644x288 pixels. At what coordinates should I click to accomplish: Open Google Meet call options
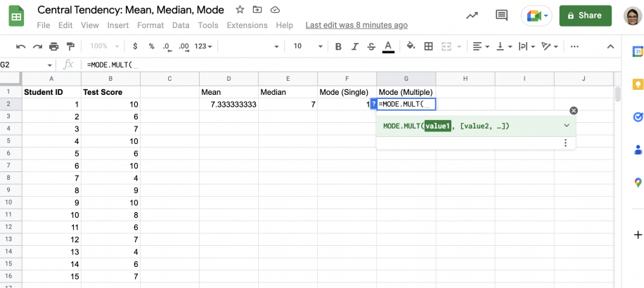click(x=536, y=15)
